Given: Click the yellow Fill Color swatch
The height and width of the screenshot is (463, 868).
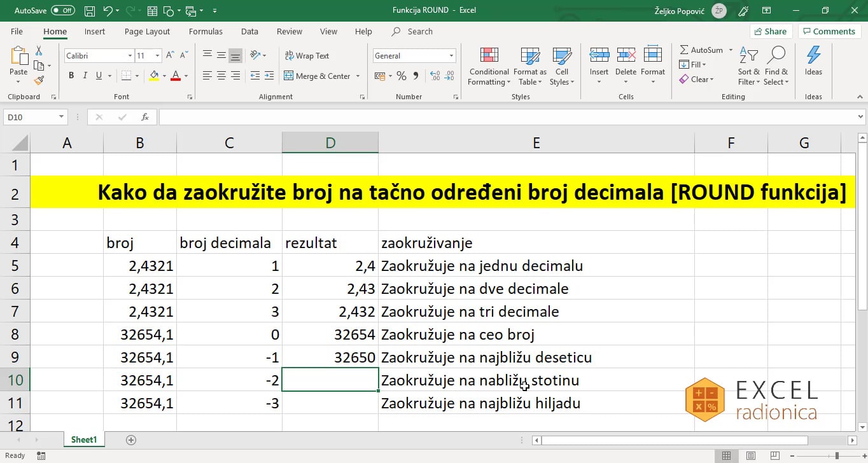Looking at the screenshot, I should pos(154,76).
